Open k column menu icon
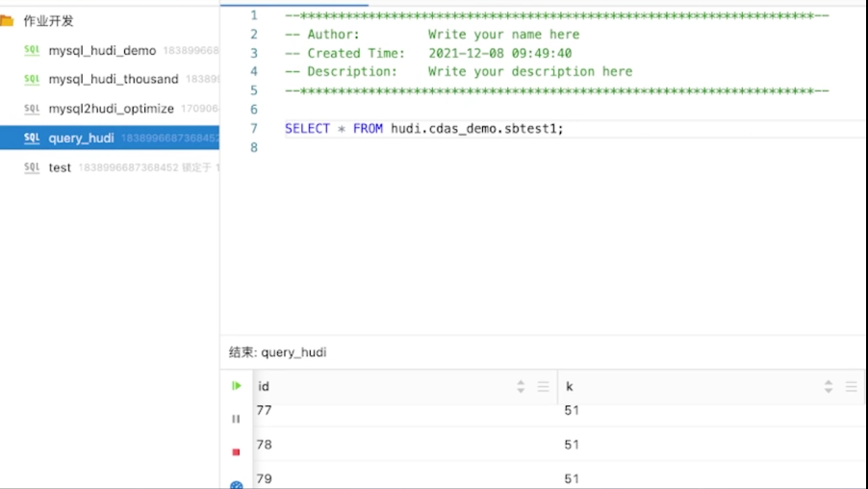Screen dimensions: 868x489 click(x=851, y=387)
